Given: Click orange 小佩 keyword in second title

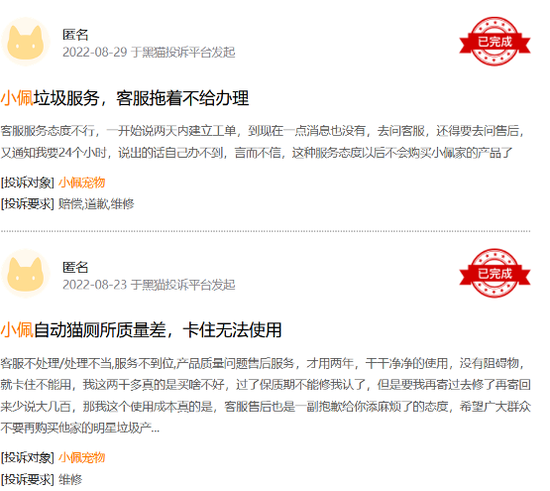Looking at the screenshot, I should coord(17,330).
